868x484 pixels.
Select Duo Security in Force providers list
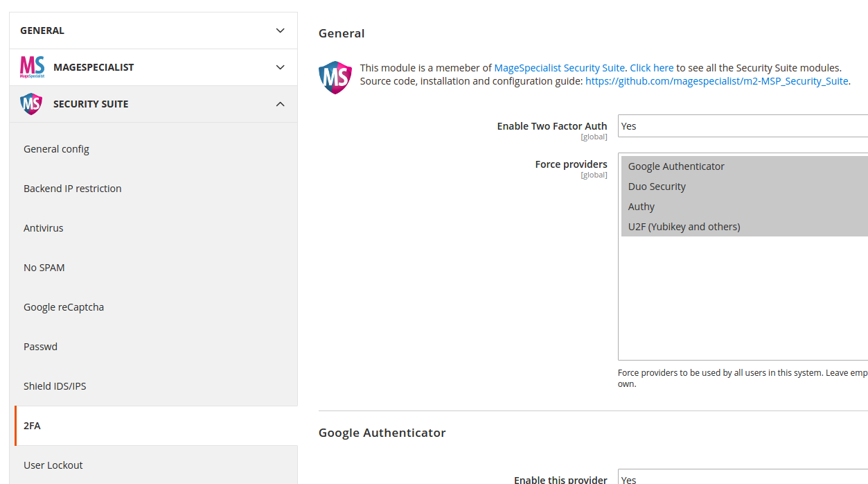point(657,187)
